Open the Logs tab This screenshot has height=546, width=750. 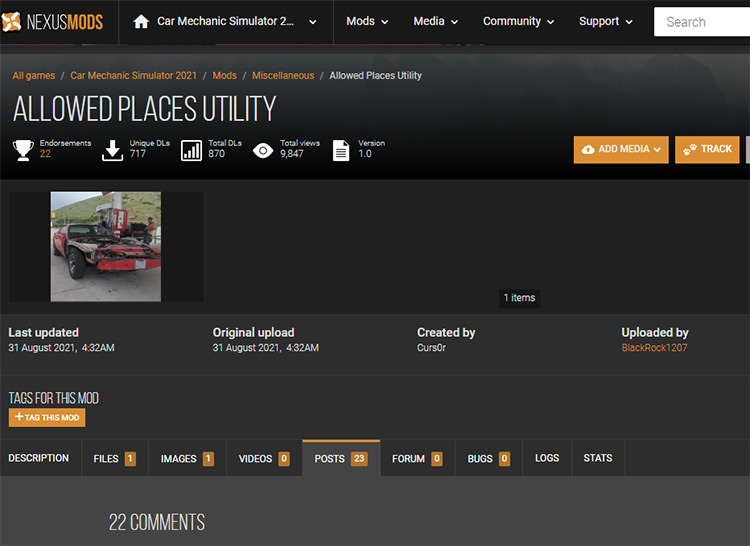click(547, 458)
